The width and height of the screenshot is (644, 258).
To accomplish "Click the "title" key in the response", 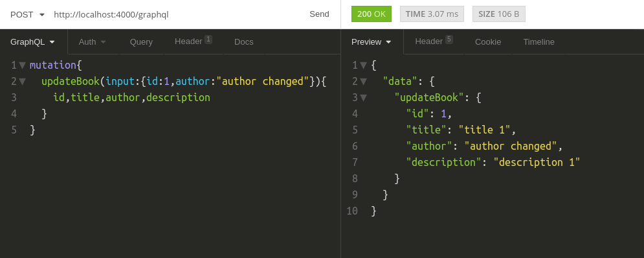I will [x=427, y=130].
